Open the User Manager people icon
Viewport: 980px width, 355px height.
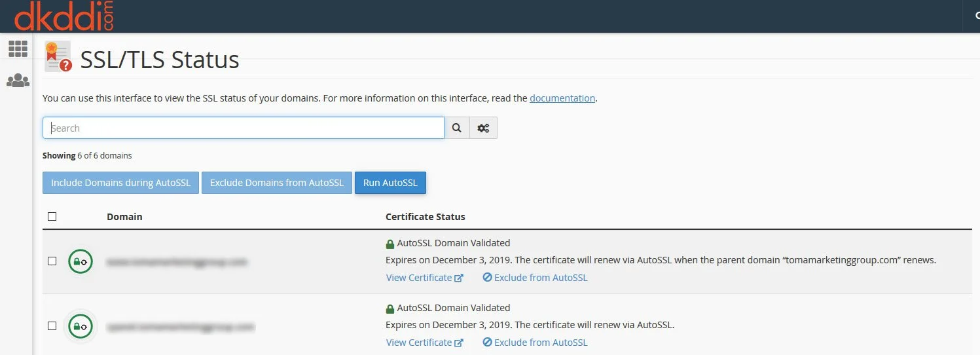[x=18, y=81]
